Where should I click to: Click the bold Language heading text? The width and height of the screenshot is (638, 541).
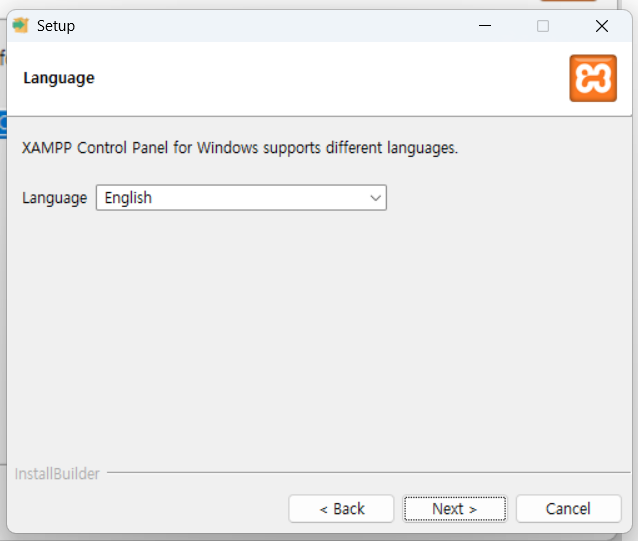pyautogui.click(x=59, y=78)
